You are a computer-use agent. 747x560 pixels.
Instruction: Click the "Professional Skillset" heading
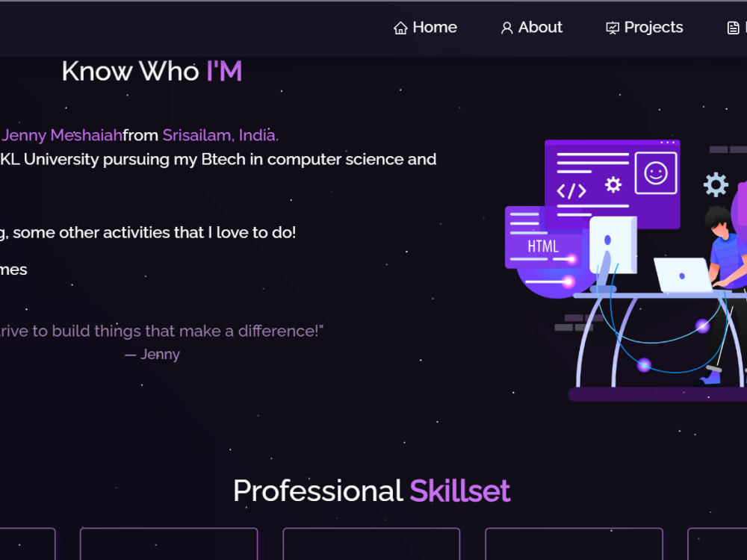point(371,491)
